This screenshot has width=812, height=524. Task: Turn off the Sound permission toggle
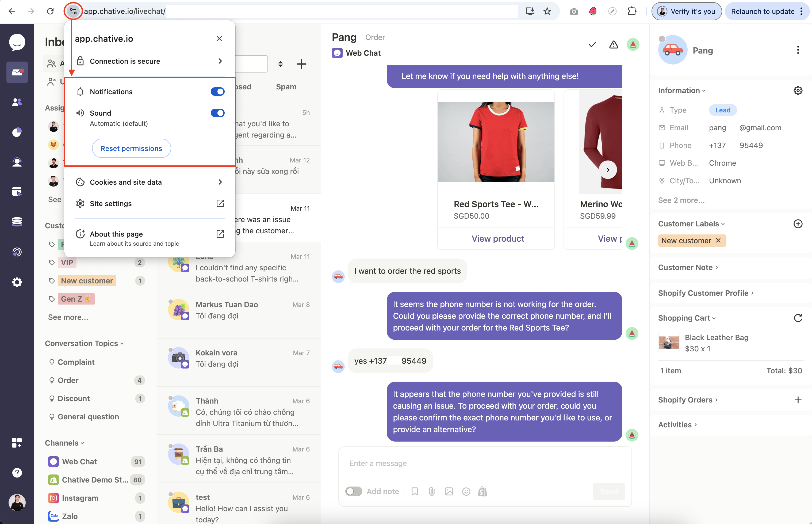pyautogui.click(x=217, y=113)
